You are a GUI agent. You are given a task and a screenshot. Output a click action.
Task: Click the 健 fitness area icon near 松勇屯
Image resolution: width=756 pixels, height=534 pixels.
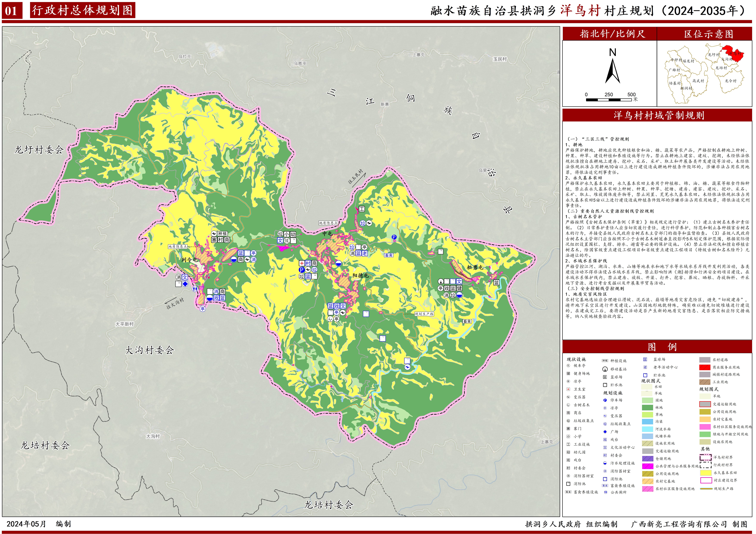tap(459, 288)
